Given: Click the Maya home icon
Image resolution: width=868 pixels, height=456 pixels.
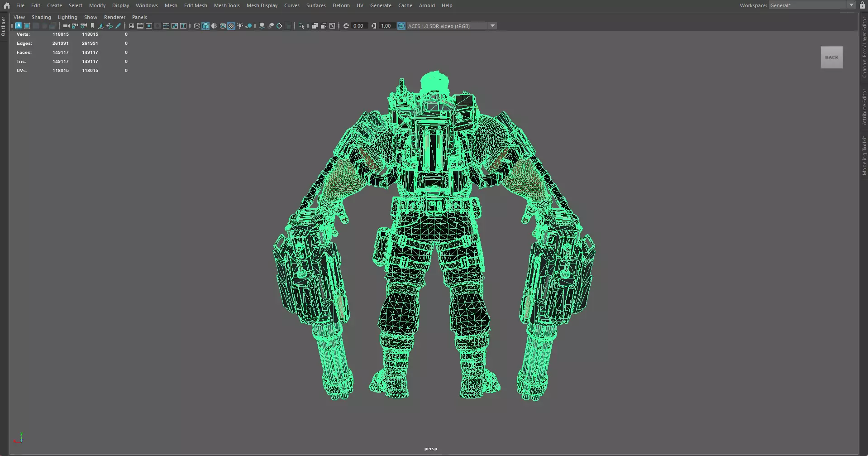Looking at the screenshot, I should [6, 5].
